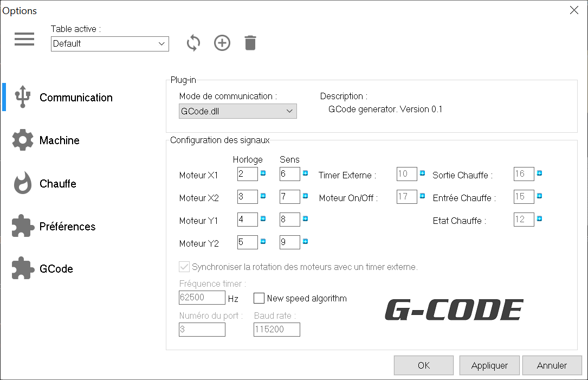Open the Mode de communication dropdown
Image resolution: width=588 pixels, height=380 pixels.
coord(238,111)
